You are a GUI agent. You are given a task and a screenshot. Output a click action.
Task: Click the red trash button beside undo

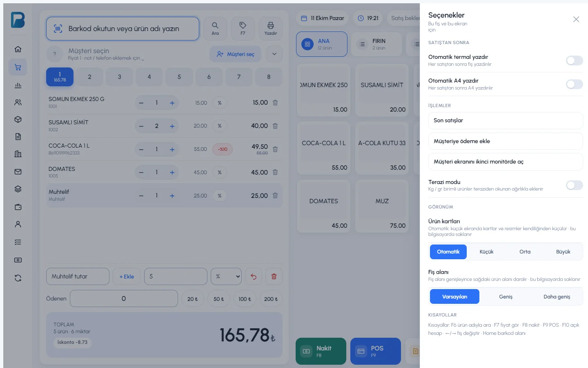click(x=274, y=276)
